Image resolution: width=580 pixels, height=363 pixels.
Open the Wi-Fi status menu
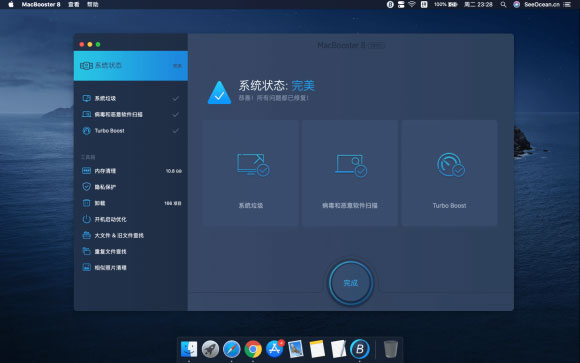[x=412, y=4]
